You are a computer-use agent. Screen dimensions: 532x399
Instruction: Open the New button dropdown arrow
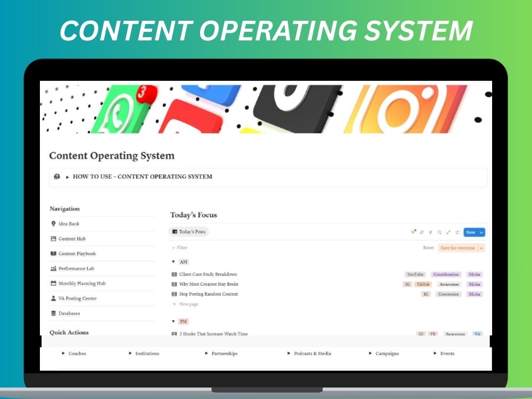(x=481, y=232)
